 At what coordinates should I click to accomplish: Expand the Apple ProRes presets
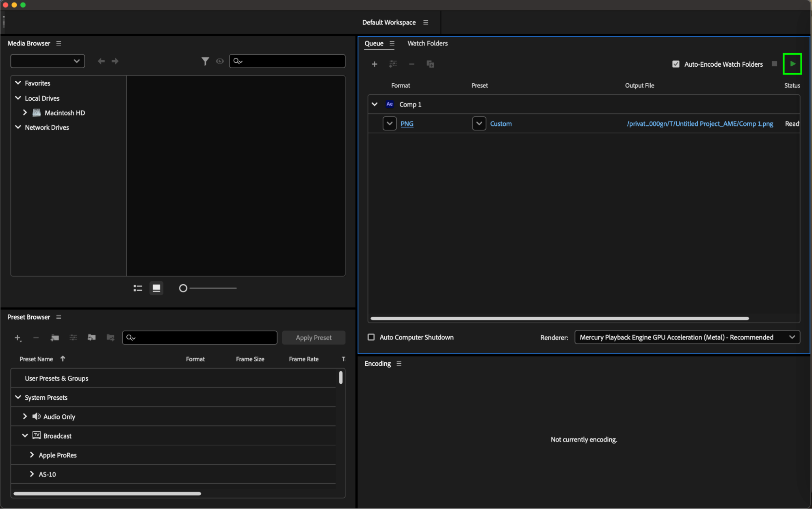(x=32, y=455)
